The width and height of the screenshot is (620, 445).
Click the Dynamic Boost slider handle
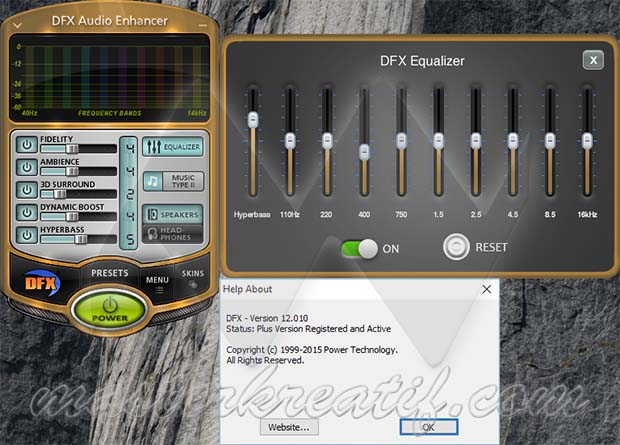[x=72, y=217]
